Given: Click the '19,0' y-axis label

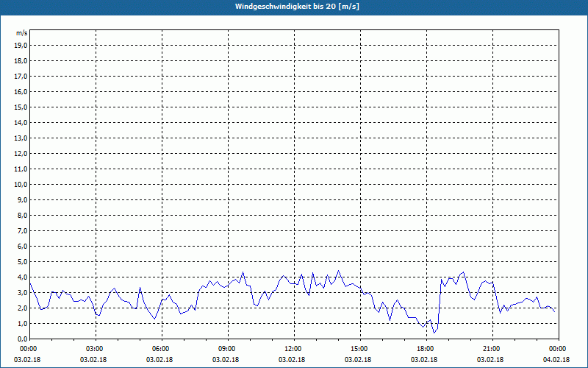Looking at the screenshot, I should pos(21,46).
